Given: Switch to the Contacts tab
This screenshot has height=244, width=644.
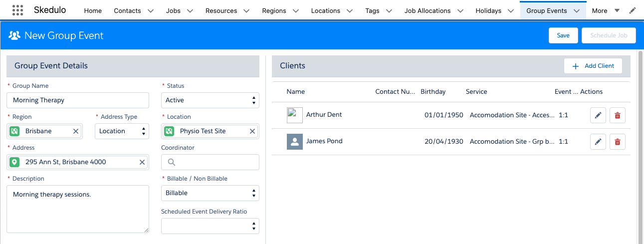Looking at the screenshot, I should [127, 10].
